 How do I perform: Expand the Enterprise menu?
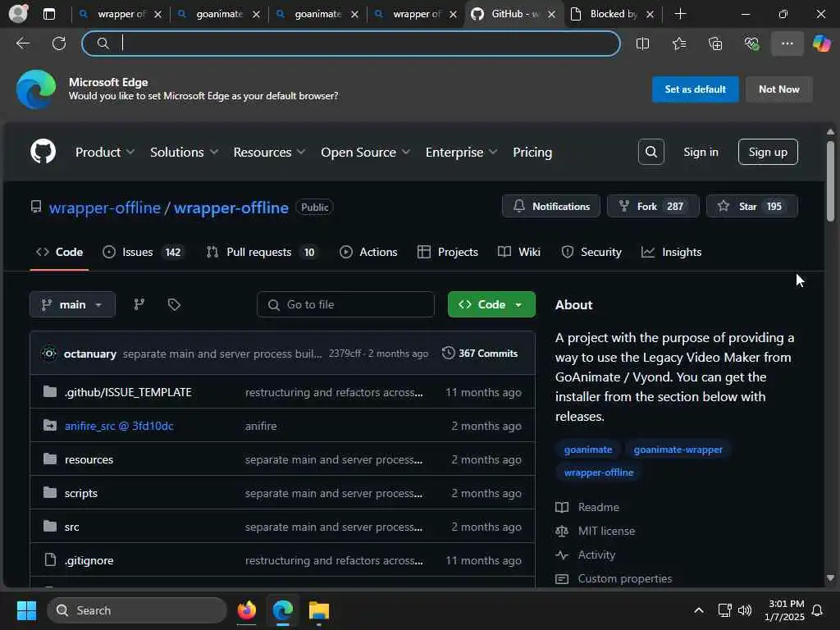coord(461,152)
